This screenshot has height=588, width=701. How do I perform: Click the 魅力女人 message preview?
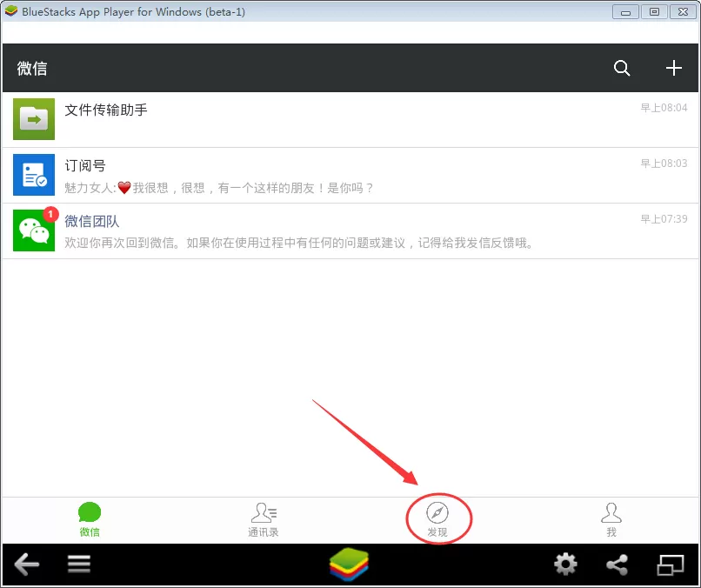pyautogui.click(x=218, y=188)
